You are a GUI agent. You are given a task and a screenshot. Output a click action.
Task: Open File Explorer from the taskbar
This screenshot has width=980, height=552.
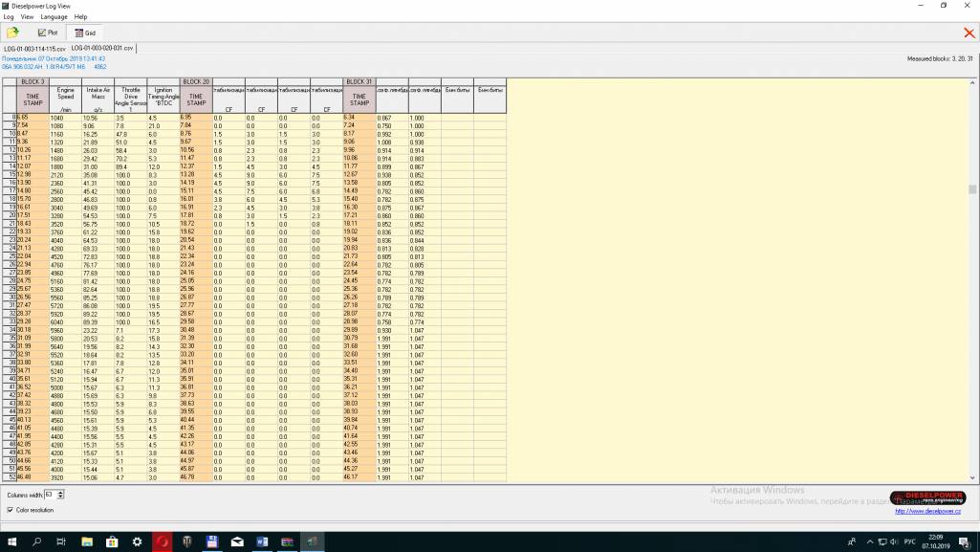pos(87,541)
